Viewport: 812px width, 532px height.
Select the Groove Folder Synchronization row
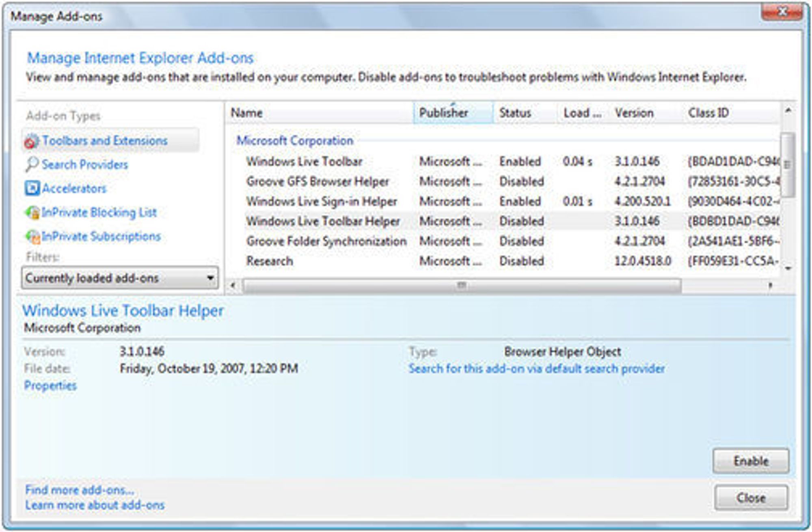512,241
